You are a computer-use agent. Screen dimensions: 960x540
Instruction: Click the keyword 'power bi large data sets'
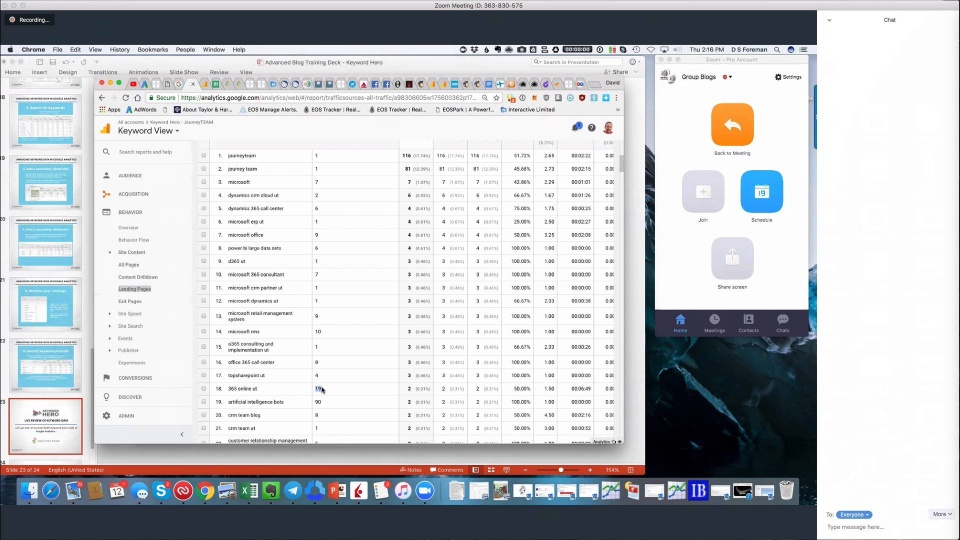coord(254,249)
